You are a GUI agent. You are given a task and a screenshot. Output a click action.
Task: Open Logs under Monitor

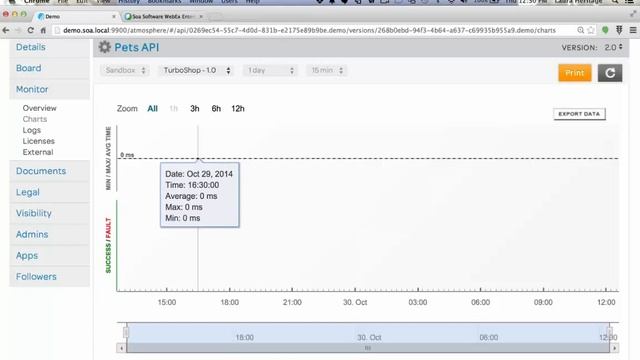coord(32,130)
